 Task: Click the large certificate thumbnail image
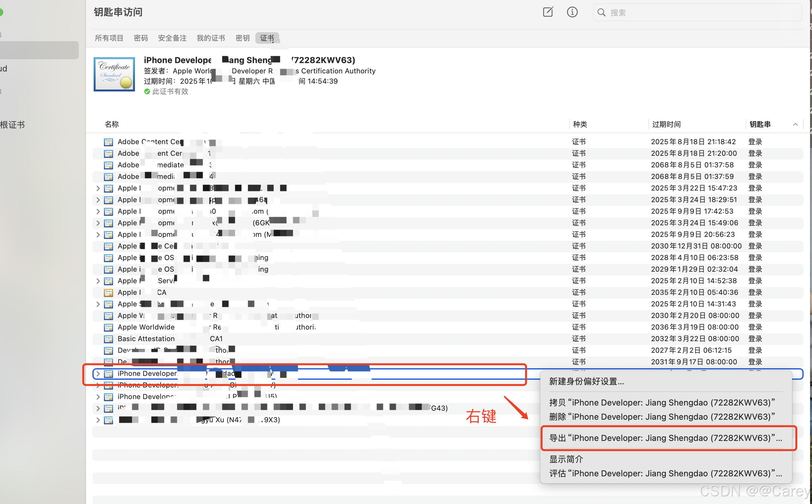point(114,74)
